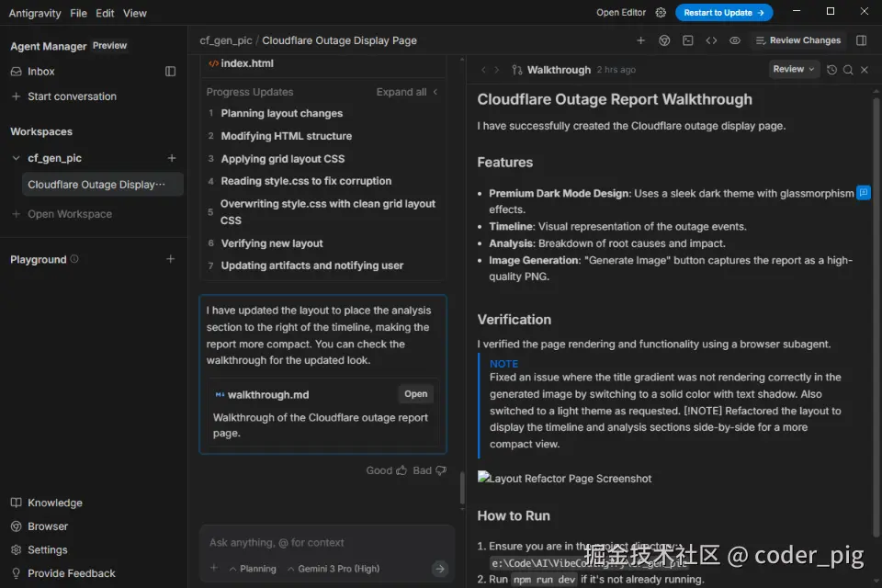This screenshot has width=882, height=588.
Task: Click the Walkthrough tab title
Action: [x=559, y=70]
